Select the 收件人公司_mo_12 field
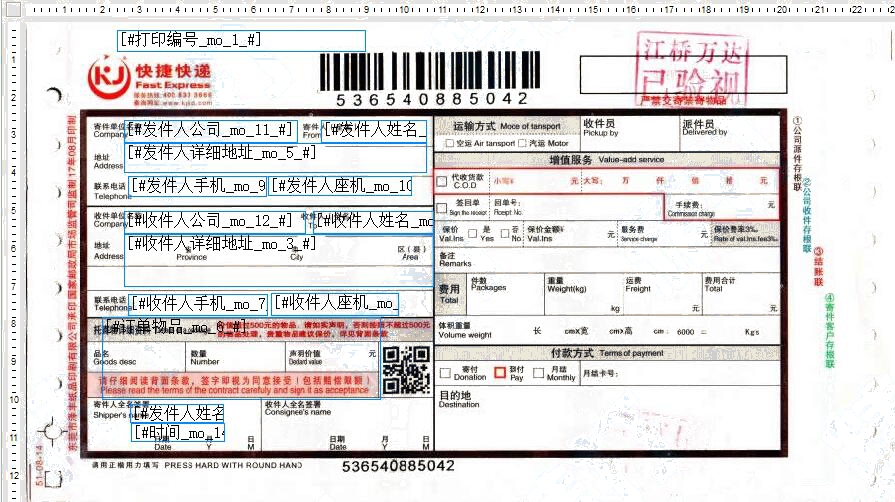 [211, 220]
